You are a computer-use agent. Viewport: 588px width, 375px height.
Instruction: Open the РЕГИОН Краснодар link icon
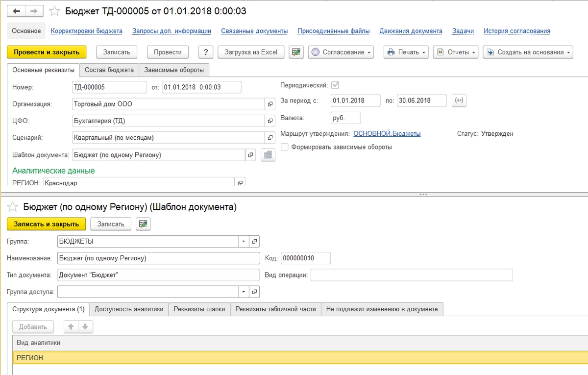point(240,183)
